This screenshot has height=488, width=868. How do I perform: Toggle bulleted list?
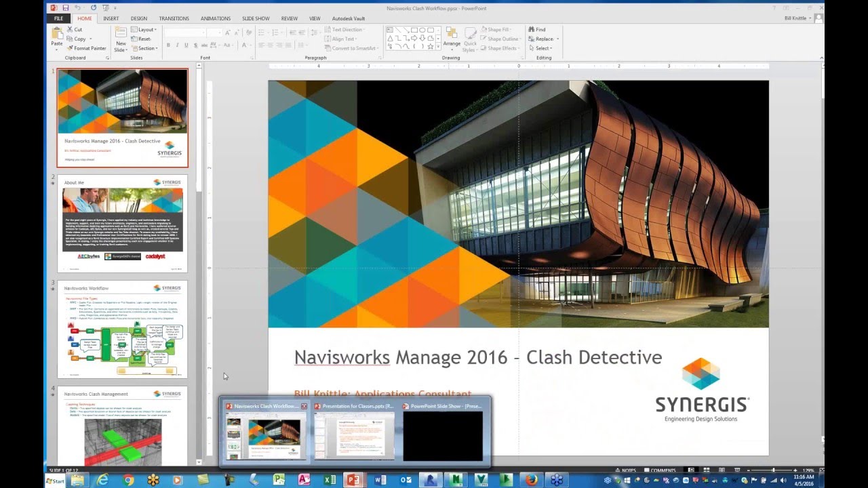pyautogui.click(x=263, y=33)
